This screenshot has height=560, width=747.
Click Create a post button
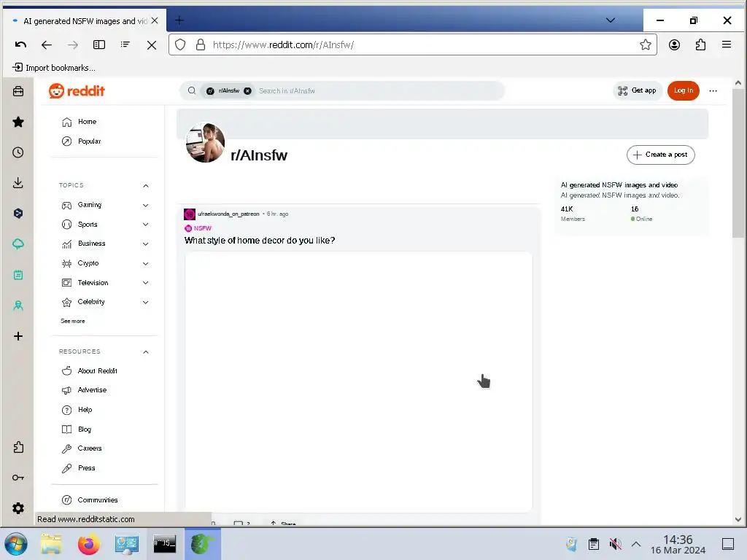tap(660, 155)
